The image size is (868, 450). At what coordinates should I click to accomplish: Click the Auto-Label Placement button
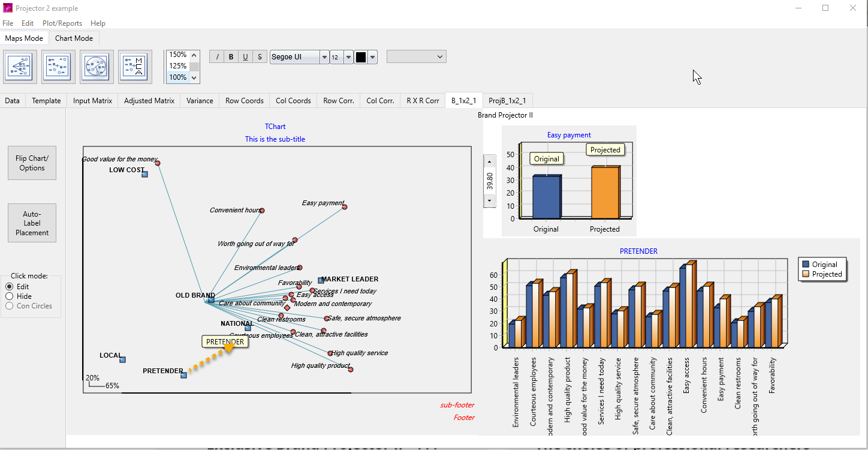[32, 223]
